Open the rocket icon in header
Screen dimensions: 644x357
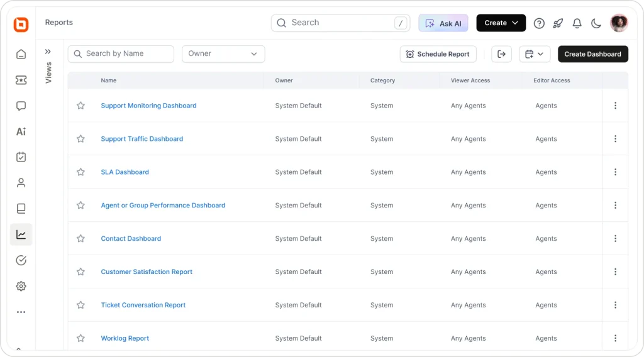558,23
